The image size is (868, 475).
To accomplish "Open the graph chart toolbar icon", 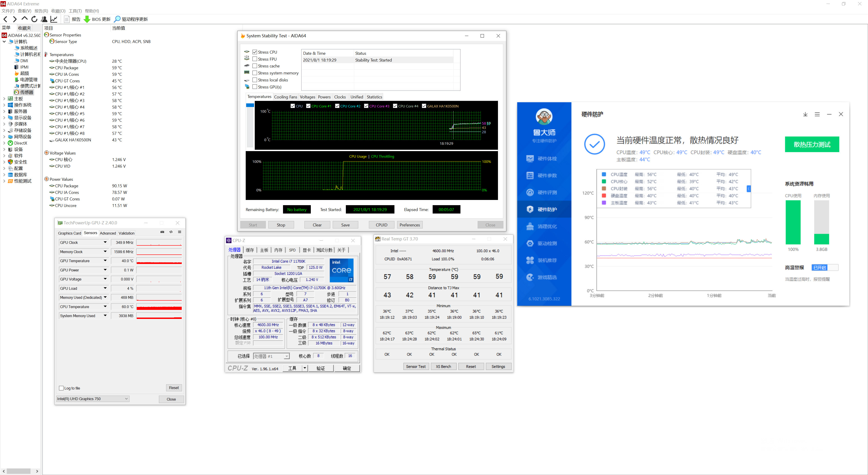I will [54, 19].
